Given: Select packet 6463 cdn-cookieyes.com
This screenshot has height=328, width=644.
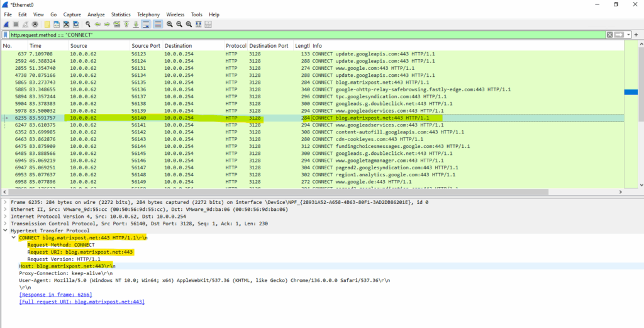Looking at the screenshot, I should (312, 139).
